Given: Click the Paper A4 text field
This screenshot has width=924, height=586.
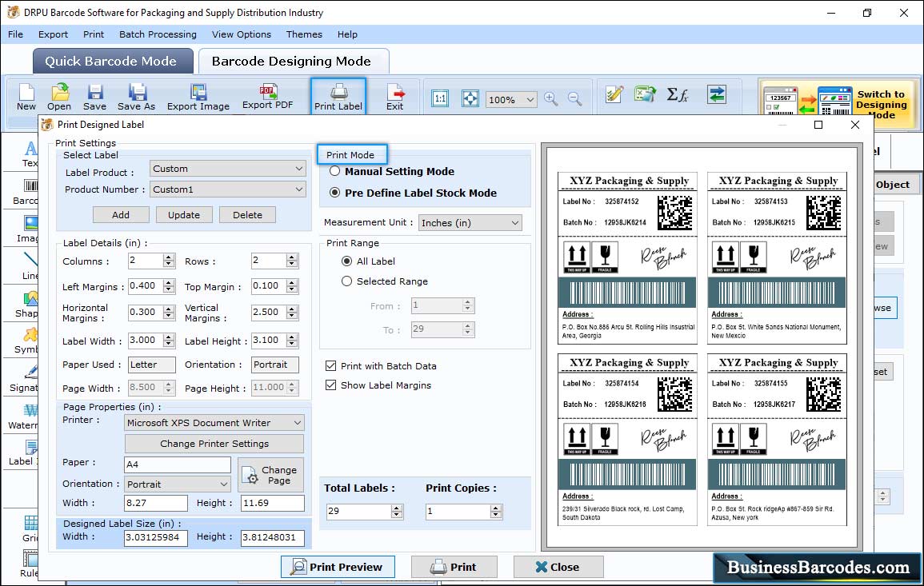Looking at the screenshot, I should point(178,464).
